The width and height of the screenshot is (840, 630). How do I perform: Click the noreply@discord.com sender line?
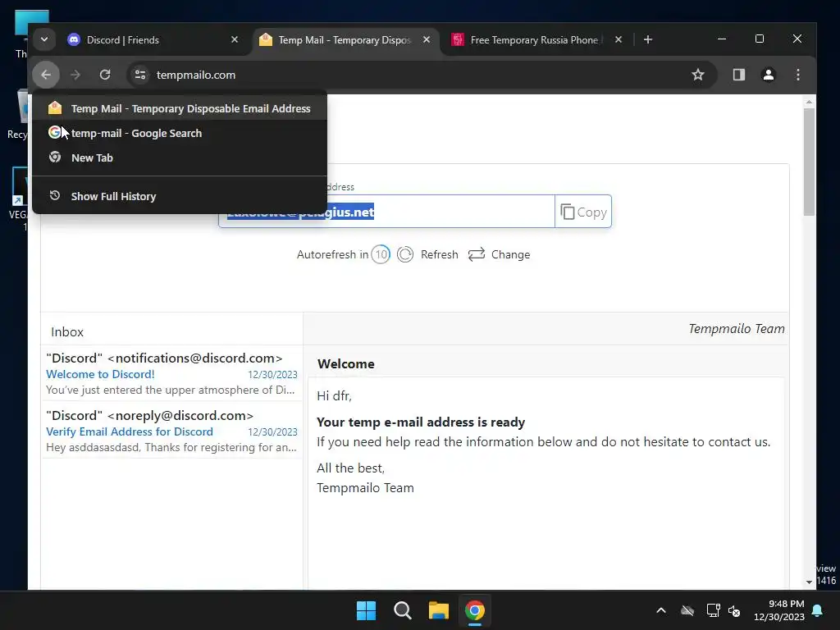(x=149, y=415)
